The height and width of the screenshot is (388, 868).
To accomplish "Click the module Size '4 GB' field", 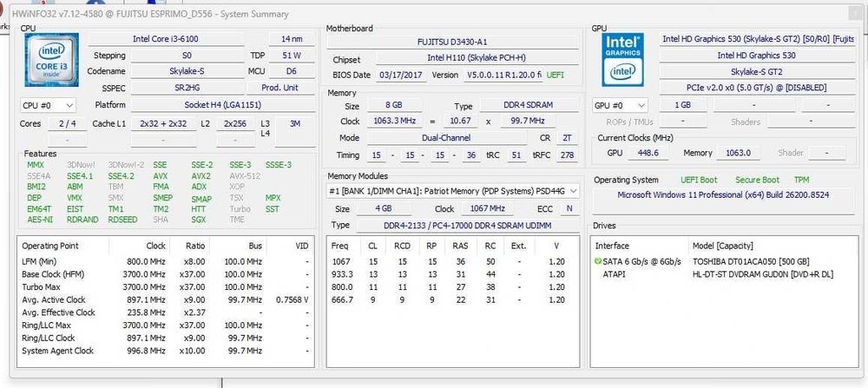I will [x=383, y=208].
